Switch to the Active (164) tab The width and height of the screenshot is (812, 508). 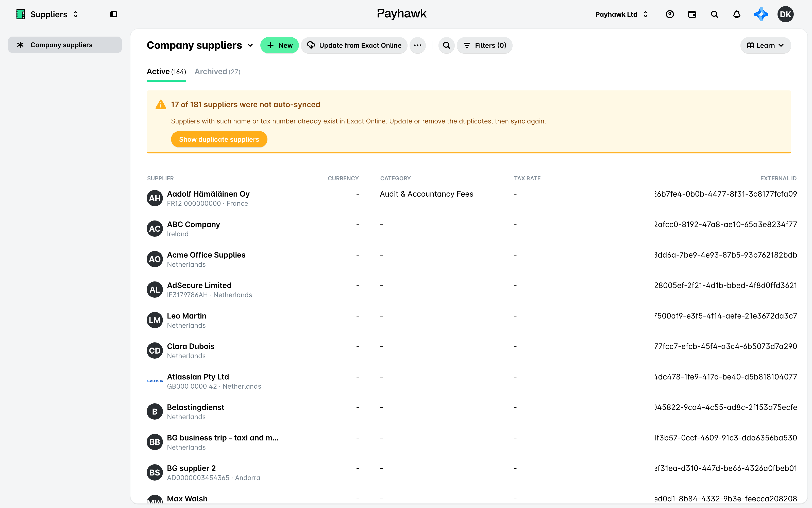pyautogui.click(x=166, y=72)
